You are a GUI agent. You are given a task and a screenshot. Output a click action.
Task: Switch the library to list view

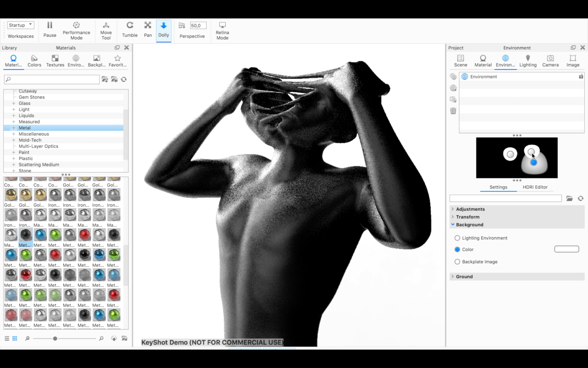(7, 338)
